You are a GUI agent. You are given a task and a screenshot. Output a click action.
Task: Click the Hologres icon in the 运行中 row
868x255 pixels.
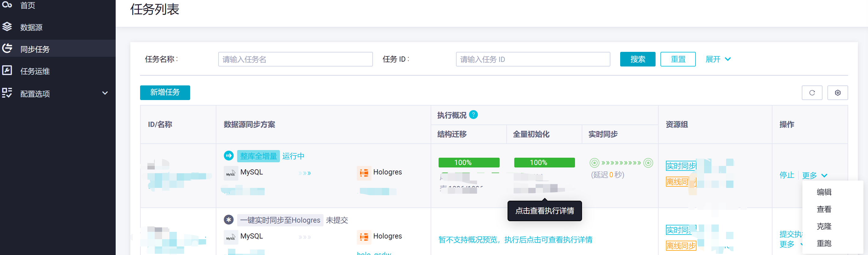pyautogui.click(x=364, y=173)
